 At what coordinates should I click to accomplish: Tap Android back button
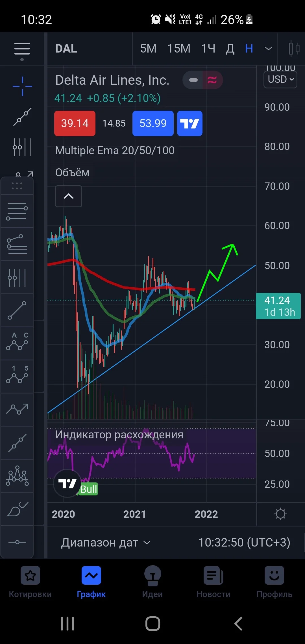pos(238,623)
